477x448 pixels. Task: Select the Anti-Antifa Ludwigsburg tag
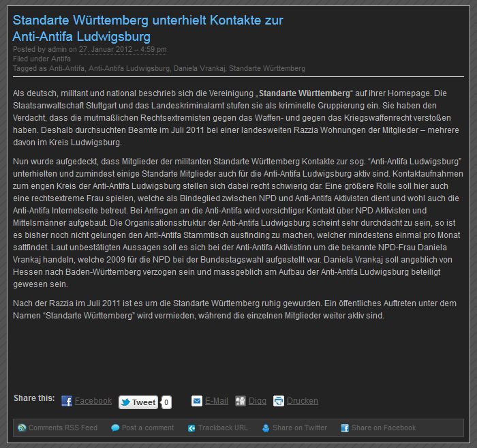[x=129, y=68]
